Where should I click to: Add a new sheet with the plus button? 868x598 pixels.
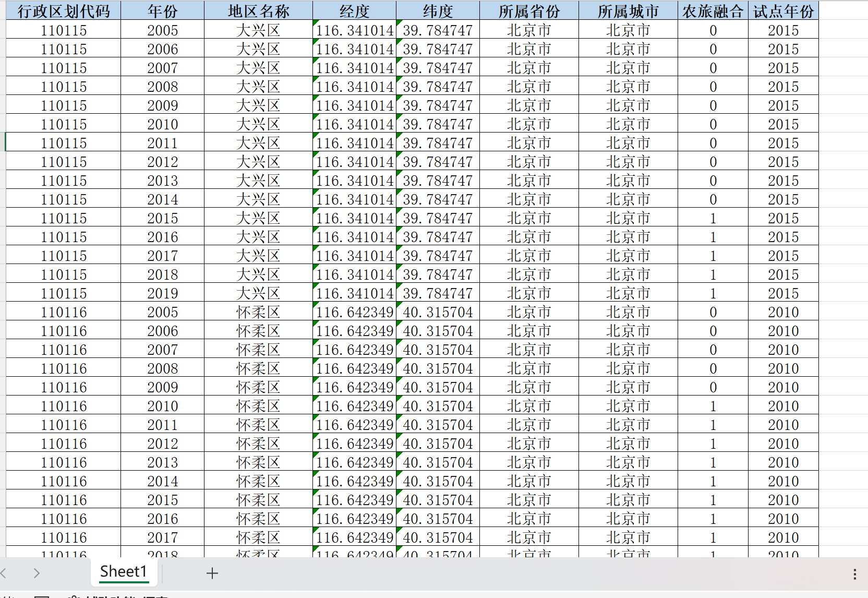pyautogui.click(x=212, y=573)
